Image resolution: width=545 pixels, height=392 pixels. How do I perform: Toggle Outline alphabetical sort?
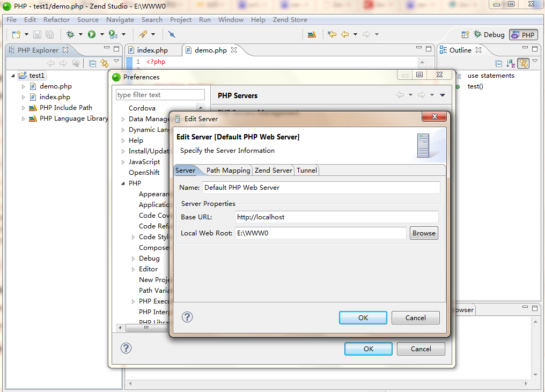(511, 64)
